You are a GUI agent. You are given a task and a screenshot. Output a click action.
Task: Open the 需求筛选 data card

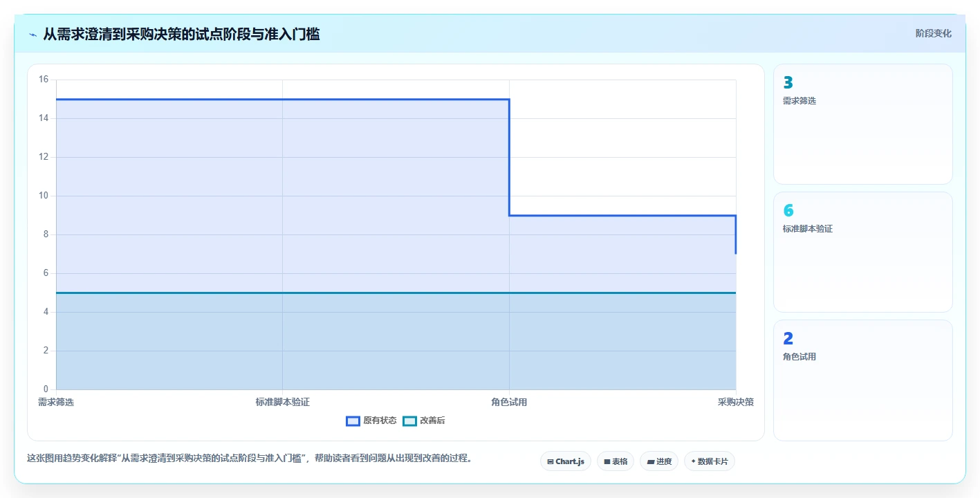[863, 124]
